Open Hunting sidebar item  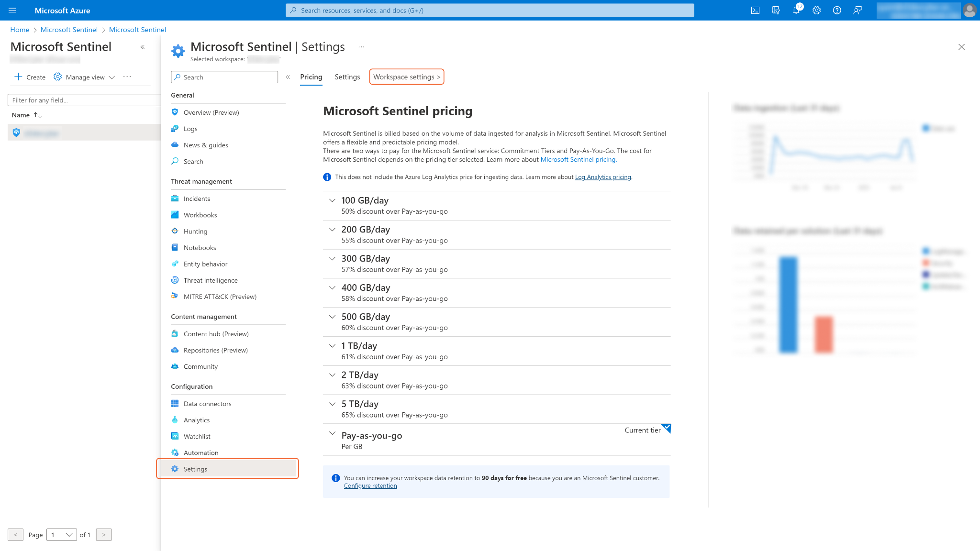[x=195, y=231]
